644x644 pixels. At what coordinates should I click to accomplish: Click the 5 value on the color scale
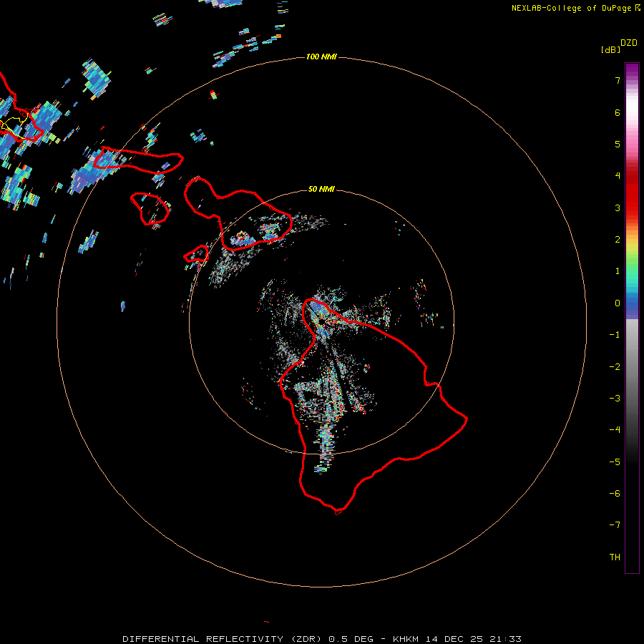618,144
